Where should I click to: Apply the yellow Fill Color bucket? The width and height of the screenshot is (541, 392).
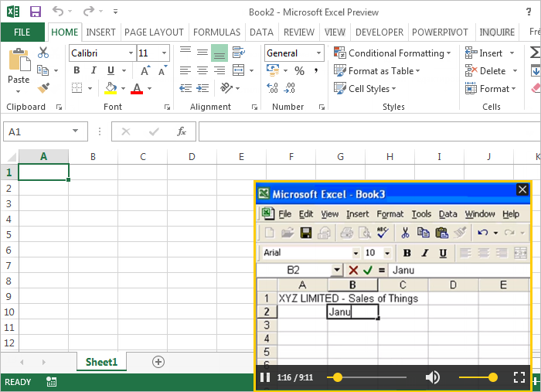tap(111, 88)
